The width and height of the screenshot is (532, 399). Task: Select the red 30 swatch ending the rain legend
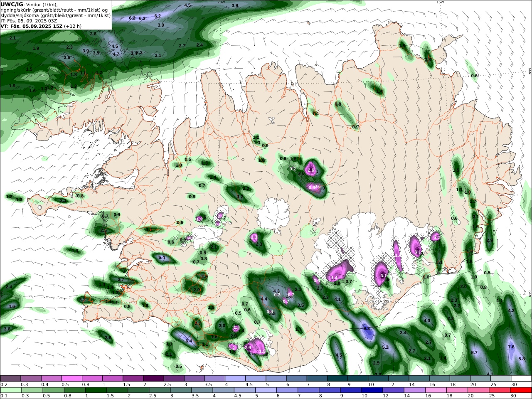[x=520, y=390]
